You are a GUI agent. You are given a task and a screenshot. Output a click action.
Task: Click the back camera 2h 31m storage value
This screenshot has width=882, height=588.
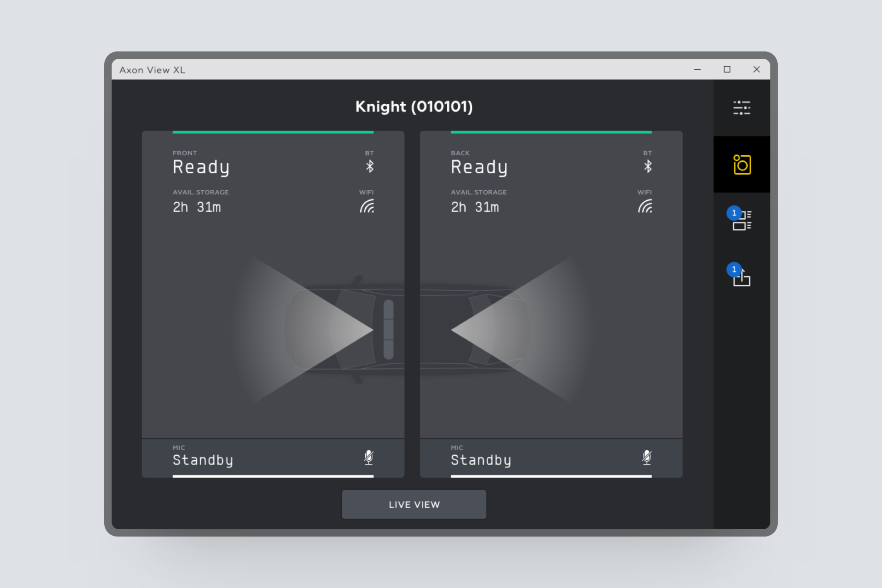pyautogui.click(x=475, y=207)
